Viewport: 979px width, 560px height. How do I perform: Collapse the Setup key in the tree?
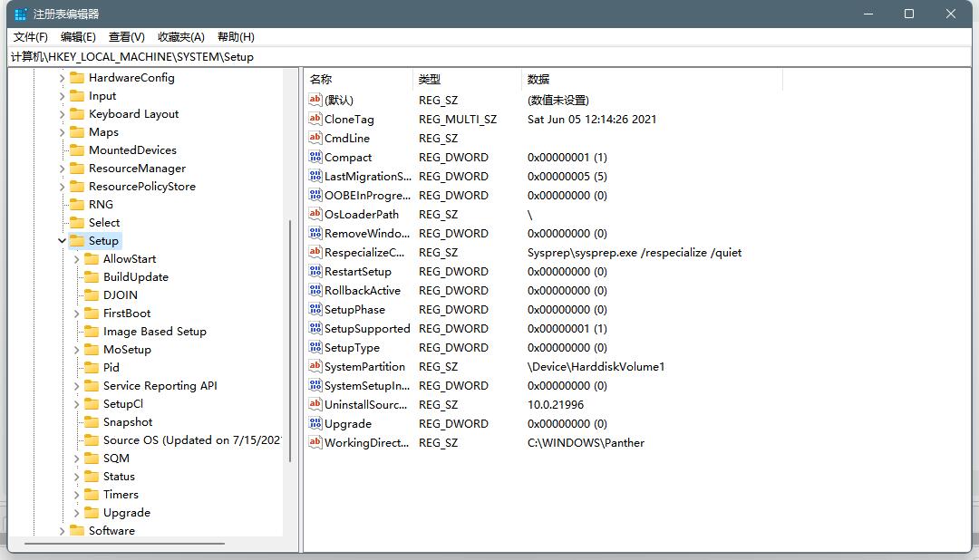[x=62, y=240]
